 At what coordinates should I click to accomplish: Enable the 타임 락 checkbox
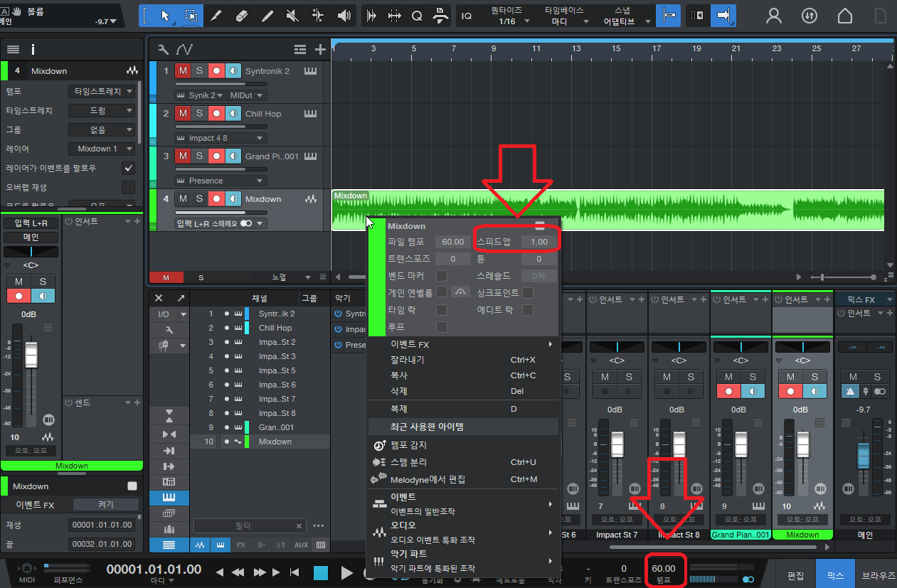442,310
